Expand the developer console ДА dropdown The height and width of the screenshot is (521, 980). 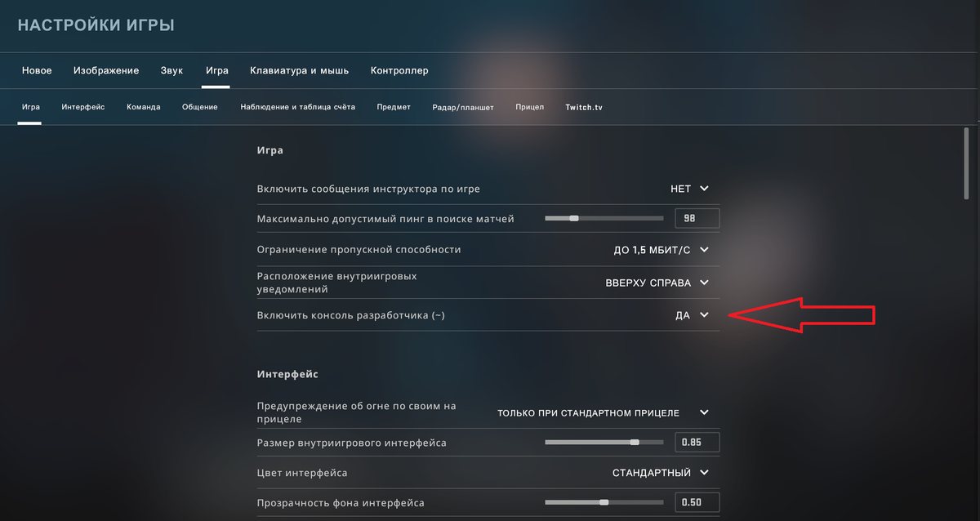point(693,315)
